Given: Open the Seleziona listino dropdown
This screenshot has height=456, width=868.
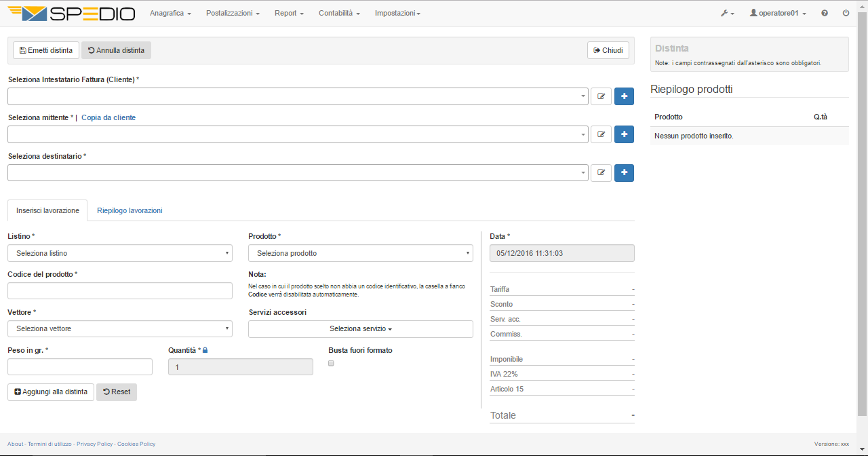Looking at the screenshot, I should [x=120, y=253].
